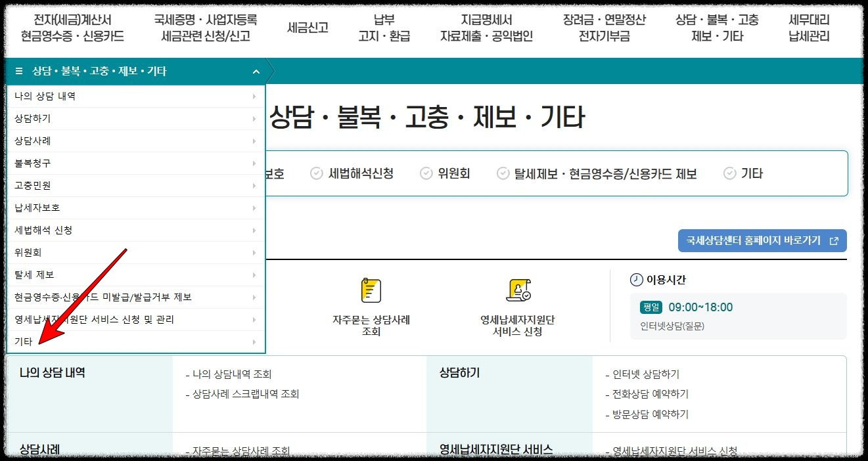The width and height of the screenshot is (868, 461).
Task: Collapse the 상담·불복·고충·제보·기타 sidebar via chevron
Action: point(256,71)
